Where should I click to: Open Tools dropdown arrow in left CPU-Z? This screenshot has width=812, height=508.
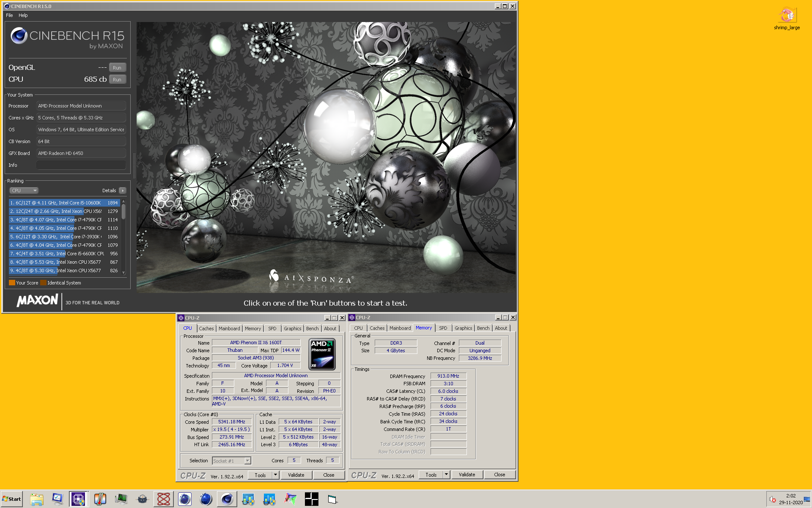pos(275,475)
